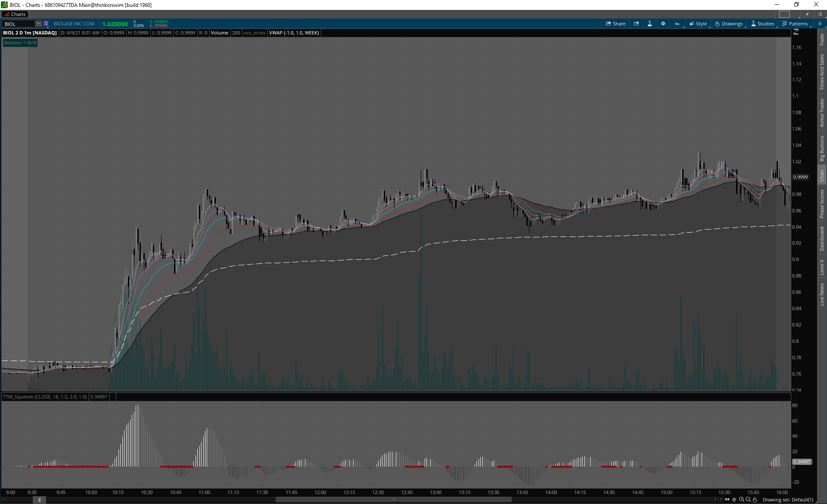The image size is (827, 504).
Task: Toggle the timeline collapse button at bottom left
Action: pyautogui.click(x=39, y=500)
